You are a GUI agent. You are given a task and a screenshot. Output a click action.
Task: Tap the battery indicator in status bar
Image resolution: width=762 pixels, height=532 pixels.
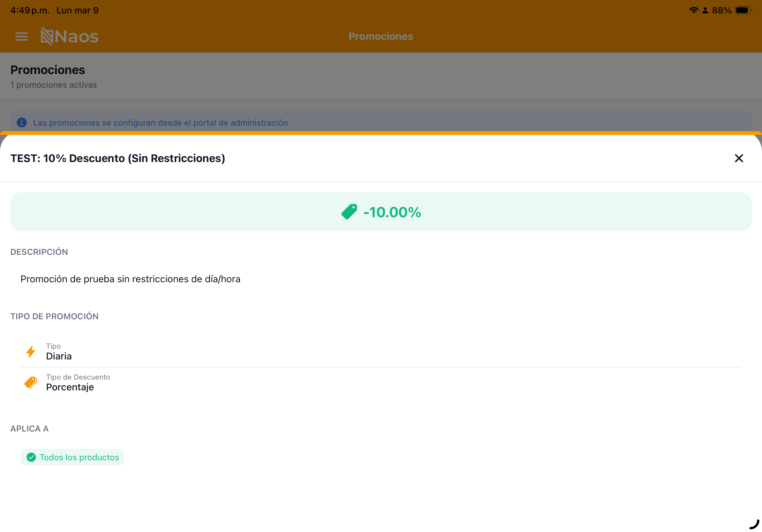(743, 10)
